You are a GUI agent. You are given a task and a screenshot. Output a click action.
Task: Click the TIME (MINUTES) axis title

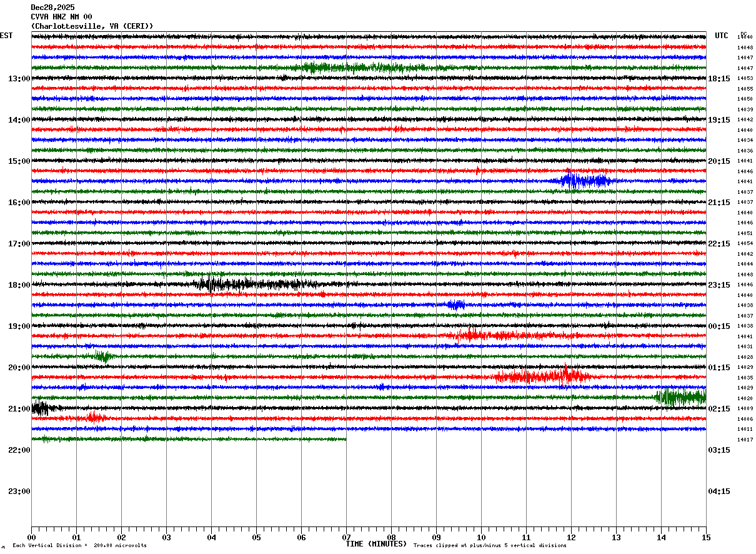[376, 544]
